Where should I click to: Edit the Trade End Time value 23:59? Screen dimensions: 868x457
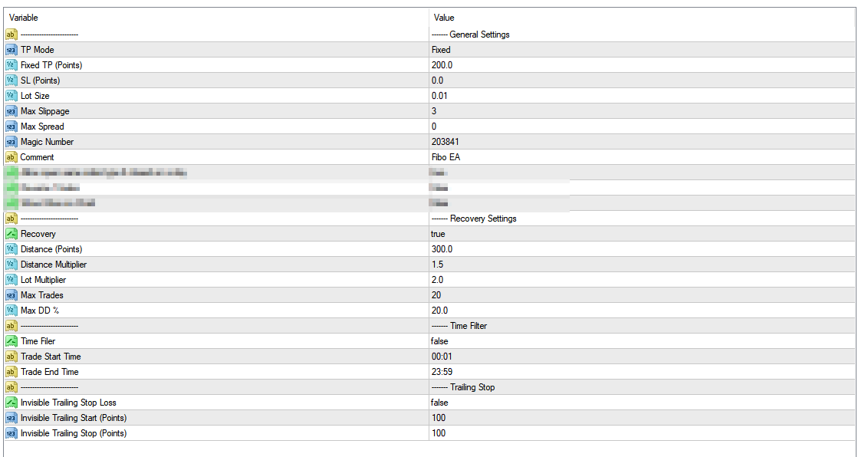click(642, 372)
